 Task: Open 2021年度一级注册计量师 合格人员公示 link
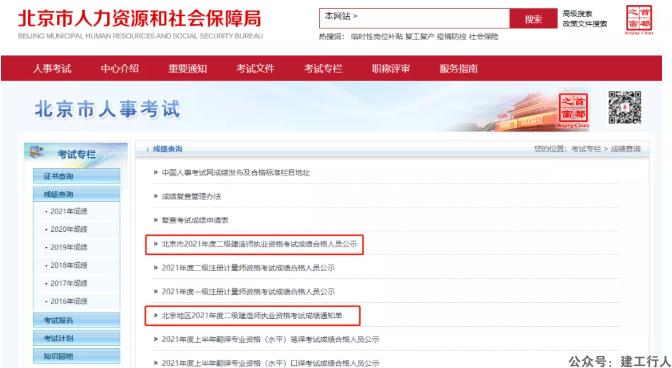(248, 292)
